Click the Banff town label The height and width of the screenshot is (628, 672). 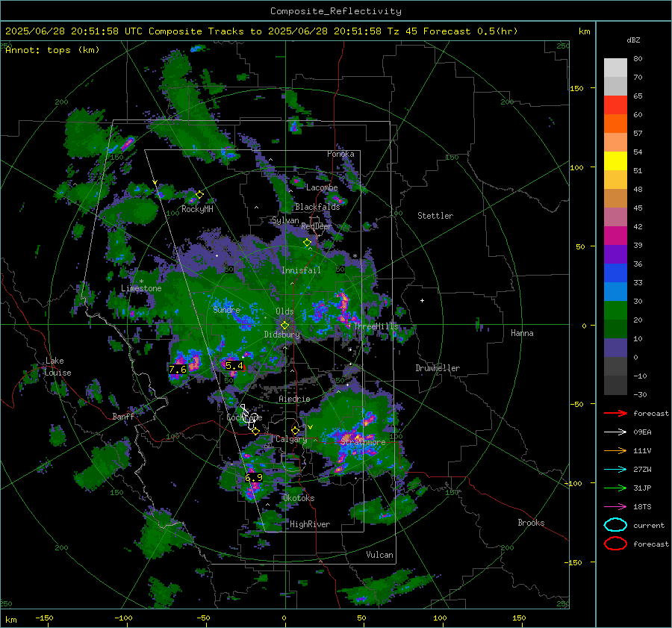[123, 417]
